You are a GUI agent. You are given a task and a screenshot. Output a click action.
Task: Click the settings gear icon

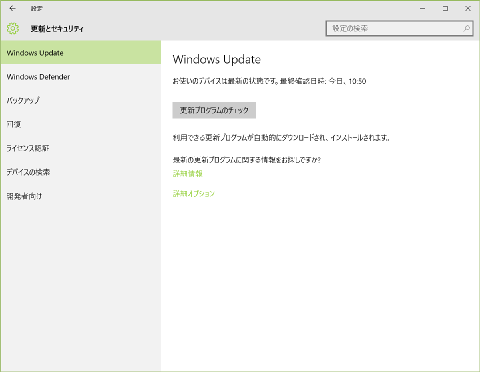pos(13,29)
